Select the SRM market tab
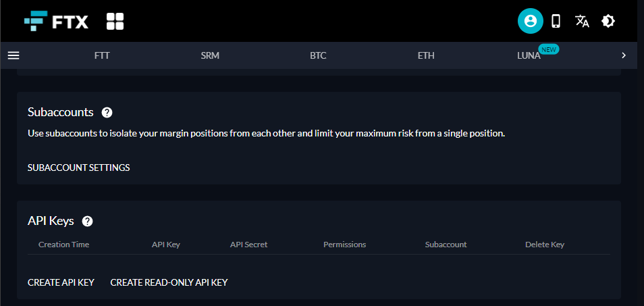Screen dimensions: 644x306 (x=210, y=55)
